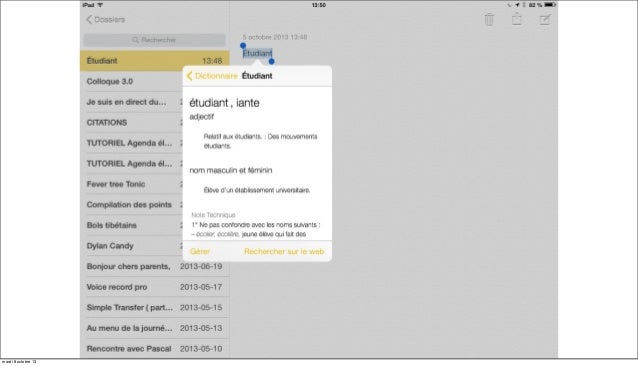Image resolution: width=638 pixels, height=366 pixels.
Task: Tap the selected word Étudiant in note
Action: pyautogui.click(x=258, y=53)
